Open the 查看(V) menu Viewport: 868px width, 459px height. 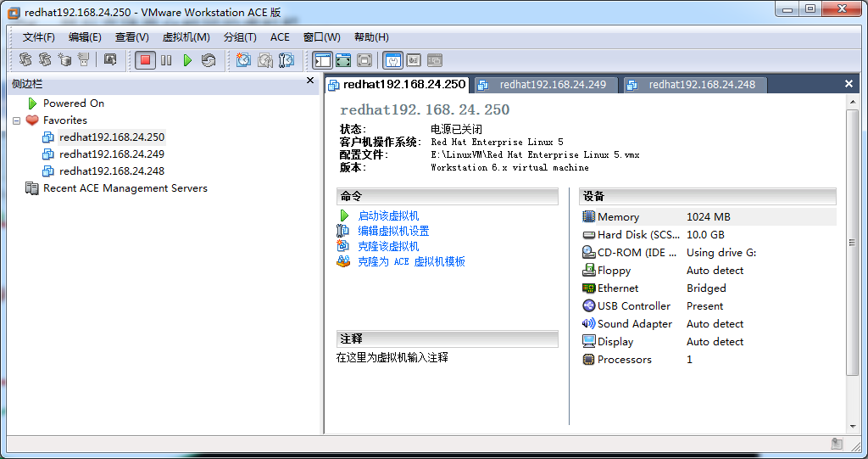(x=131, y=37)
